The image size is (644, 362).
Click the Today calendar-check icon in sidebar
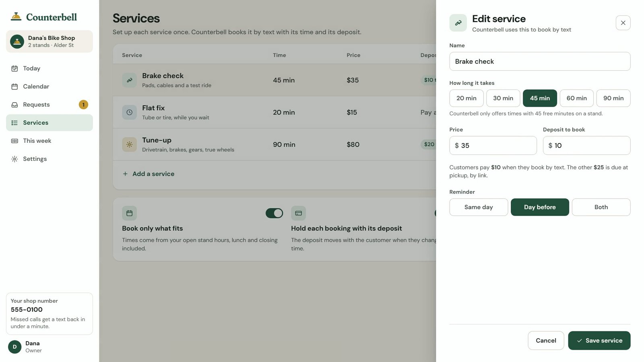click(x=14, y=68)
